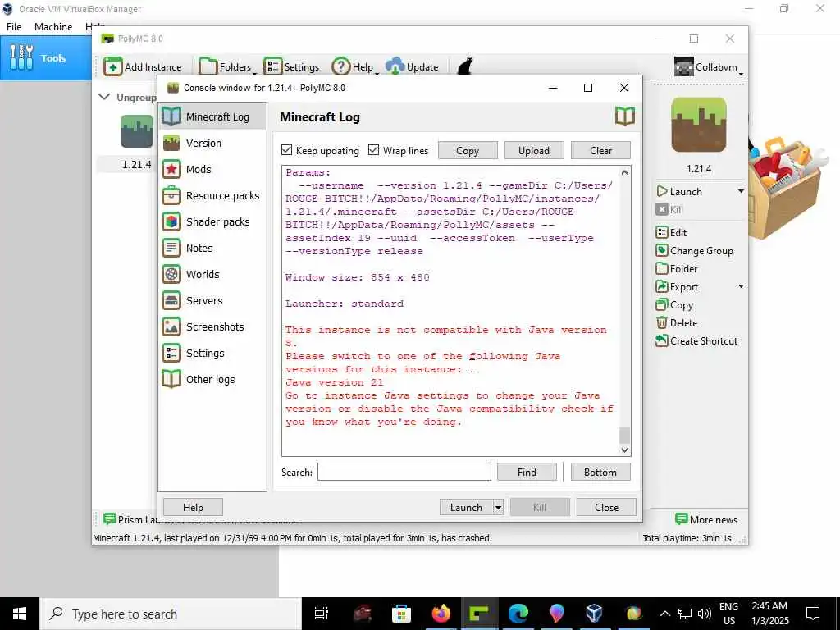Click into the log Search field
Image resolution: width=840 pixels, height=630 pixels.
pyautogui.click(x=404, y=472)
